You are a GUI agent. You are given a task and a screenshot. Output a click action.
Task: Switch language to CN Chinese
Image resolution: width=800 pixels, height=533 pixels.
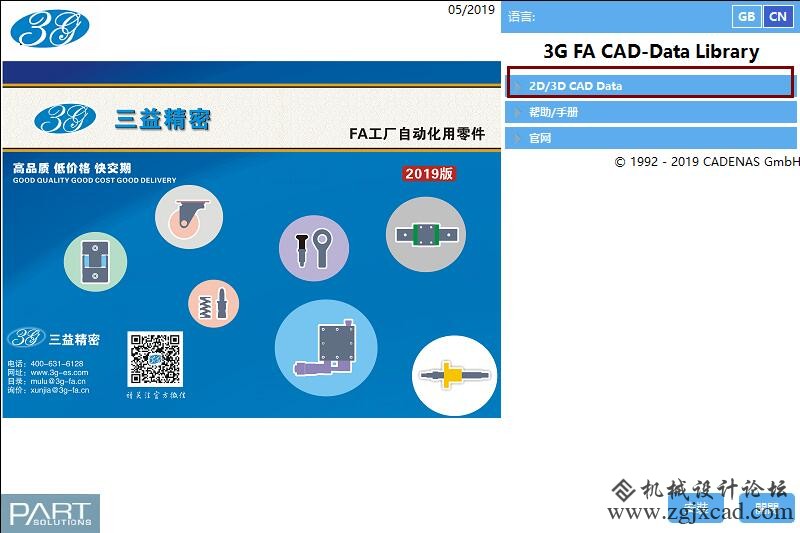[x=778, y=16]
